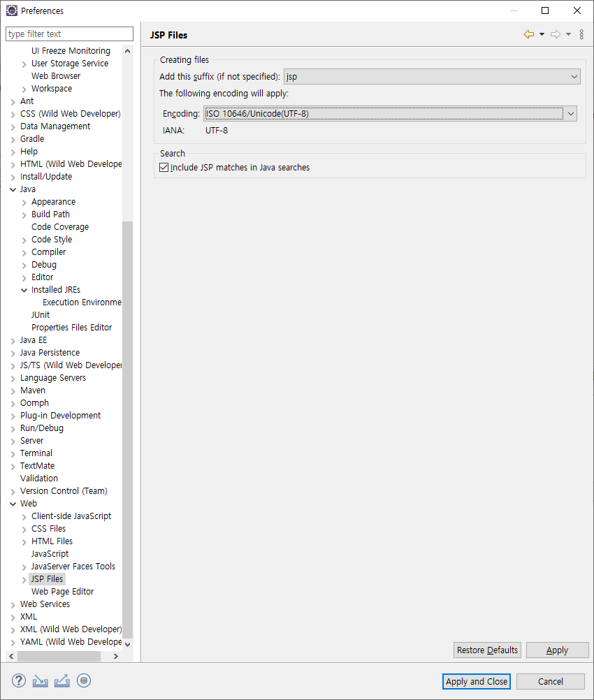Select TextMate category
This screenshot has height=700, width=594.
[x=38, y=466]
